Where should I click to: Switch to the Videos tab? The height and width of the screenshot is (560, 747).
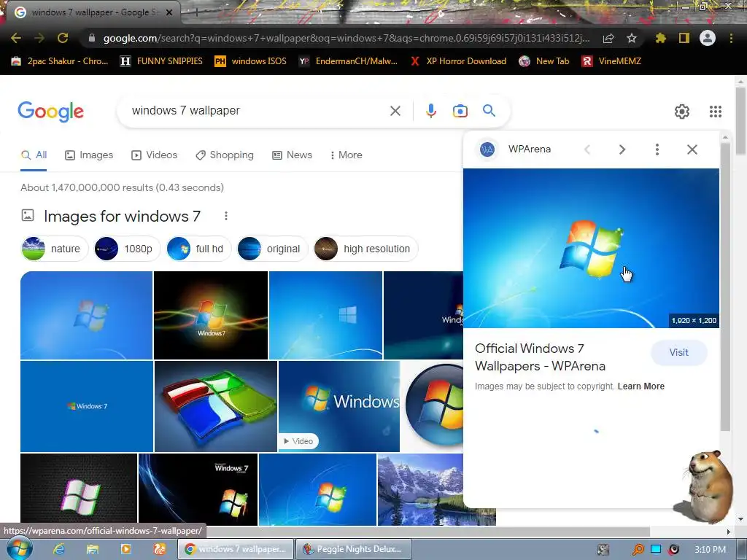(154, 155)
